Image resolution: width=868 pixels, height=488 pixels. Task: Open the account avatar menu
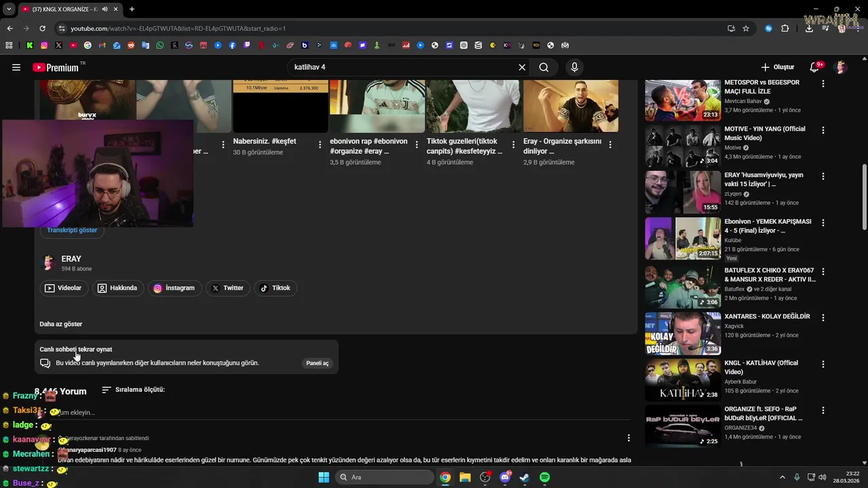coord(841,67)
